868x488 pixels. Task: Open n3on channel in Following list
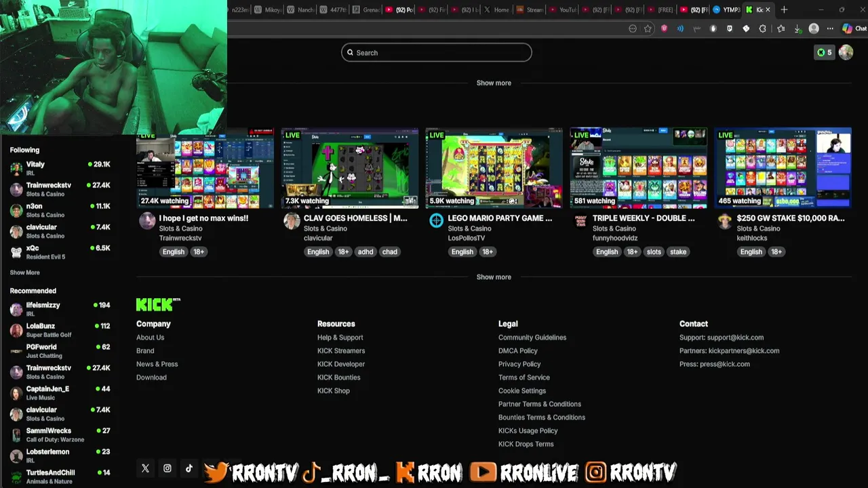click(x=60, y=210)
